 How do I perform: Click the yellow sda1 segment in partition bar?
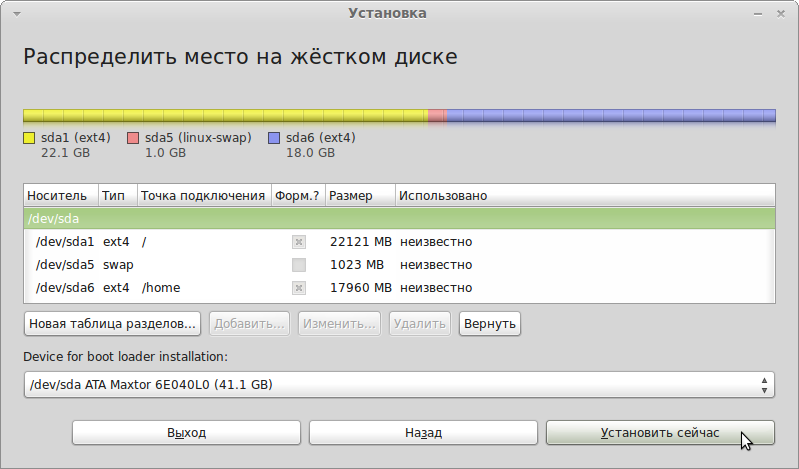pyautogui.click(x=225, y=116)
